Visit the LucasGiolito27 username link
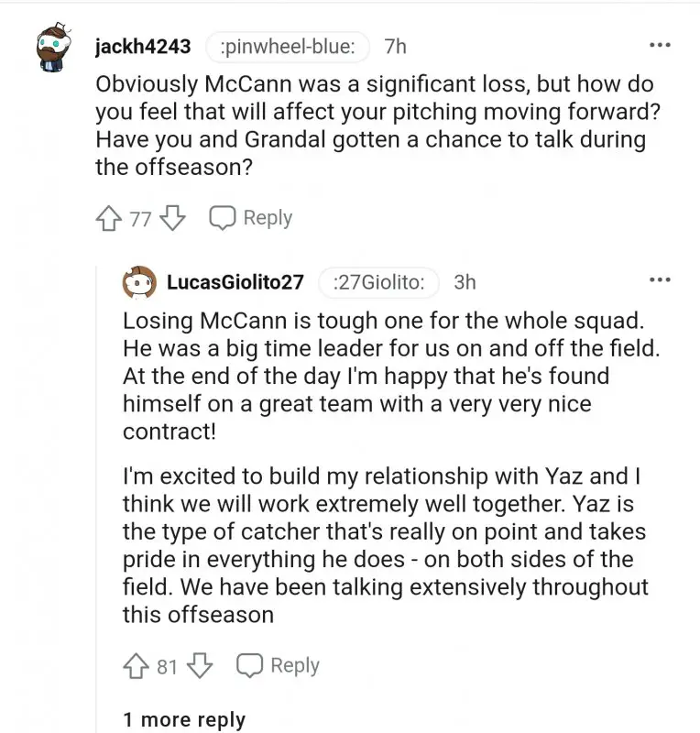Image resolution: width=700 pixels, height=733 pixels. point(235,282)
